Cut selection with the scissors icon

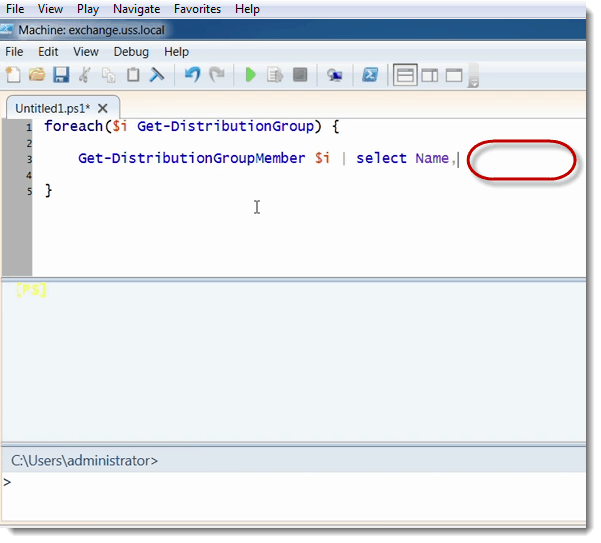[x=85, y=75]
